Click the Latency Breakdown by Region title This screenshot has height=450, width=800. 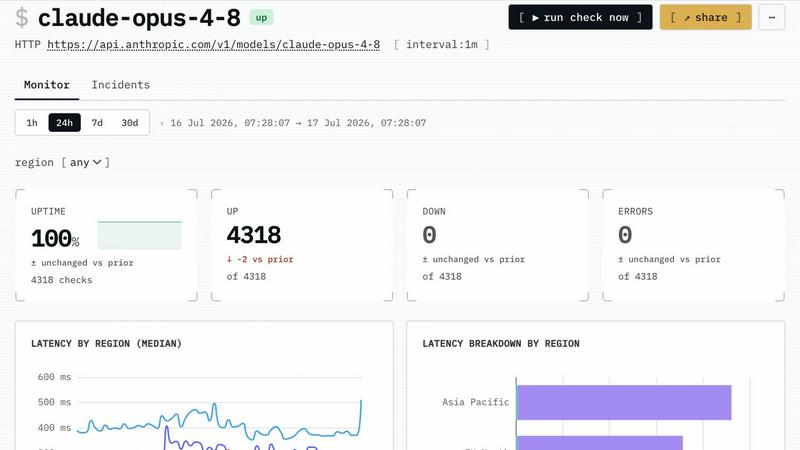point(501,344)
